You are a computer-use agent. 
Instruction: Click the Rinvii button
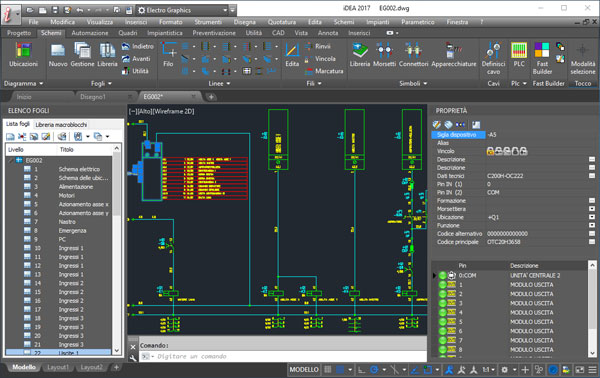click(x=318, y=46)
